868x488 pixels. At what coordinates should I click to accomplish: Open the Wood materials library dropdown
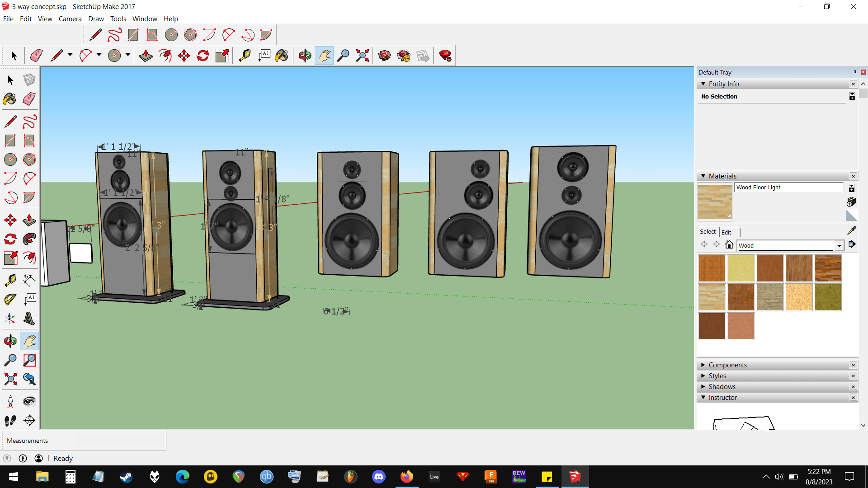(x=839, y=245)
